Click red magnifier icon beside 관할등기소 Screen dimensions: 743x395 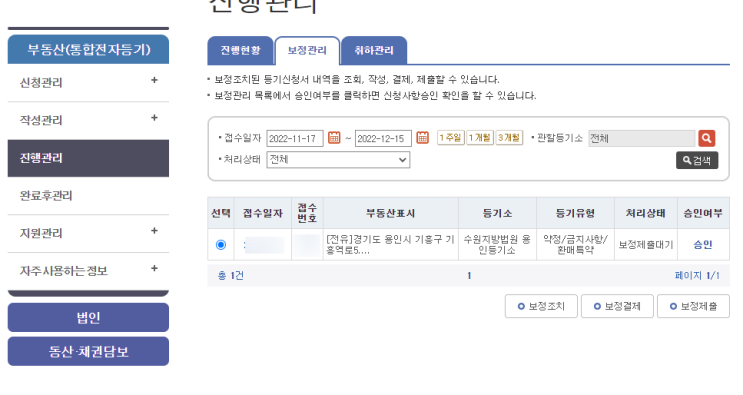coord(707,138)
